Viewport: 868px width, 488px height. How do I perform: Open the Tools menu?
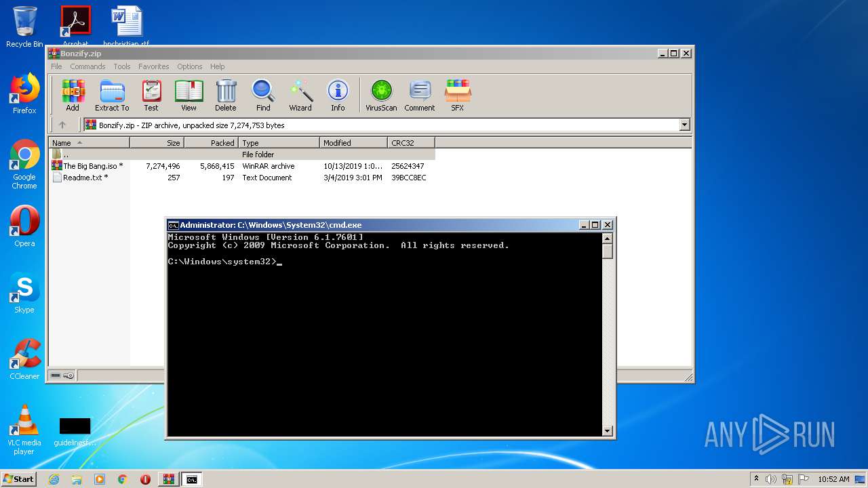(122, 66)
